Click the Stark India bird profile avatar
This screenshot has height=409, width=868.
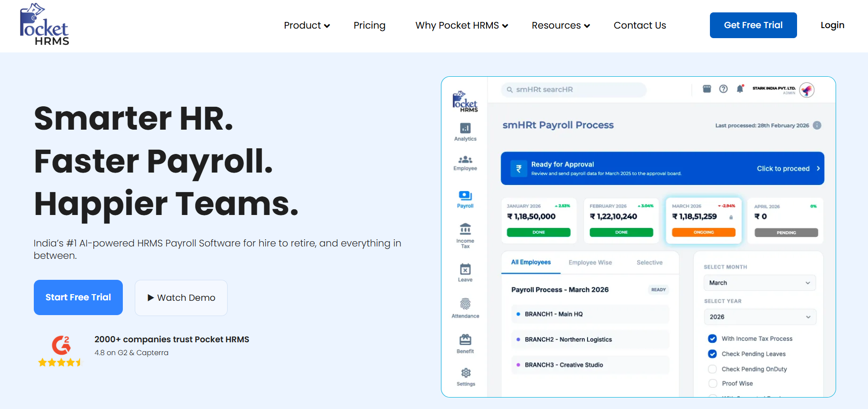pyautogui.click(x=807, y=90)
